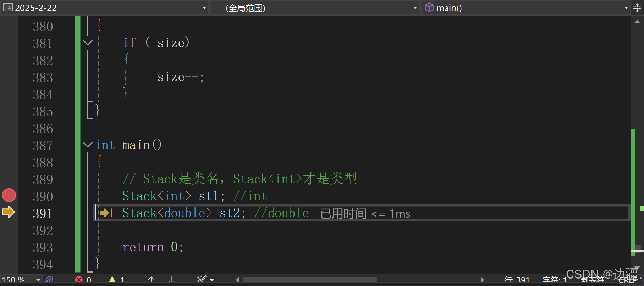Click the horizontal scrollbar left arrow

click(237, 280)
